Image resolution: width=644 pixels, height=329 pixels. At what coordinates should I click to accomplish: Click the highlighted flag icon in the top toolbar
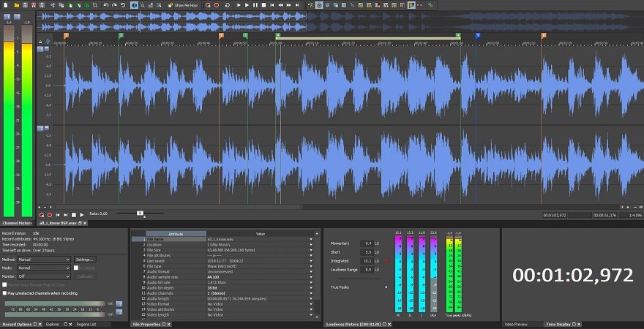coord(411,5)
